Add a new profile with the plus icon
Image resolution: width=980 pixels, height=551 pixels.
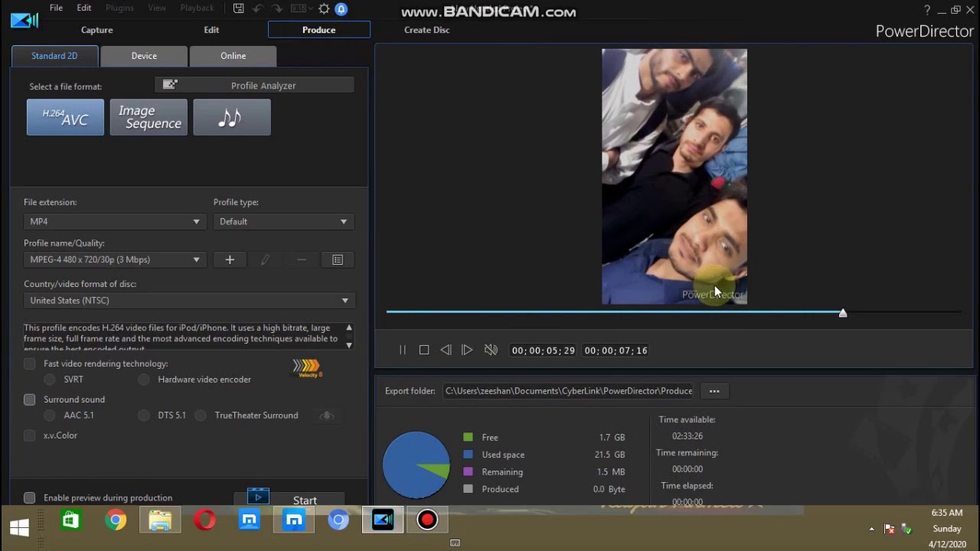230,259
